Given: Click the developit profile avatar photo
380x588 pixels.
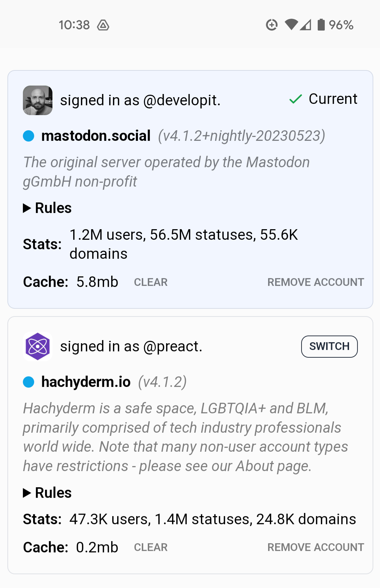Looking at the screenshot, I should (x=38, y=100).
